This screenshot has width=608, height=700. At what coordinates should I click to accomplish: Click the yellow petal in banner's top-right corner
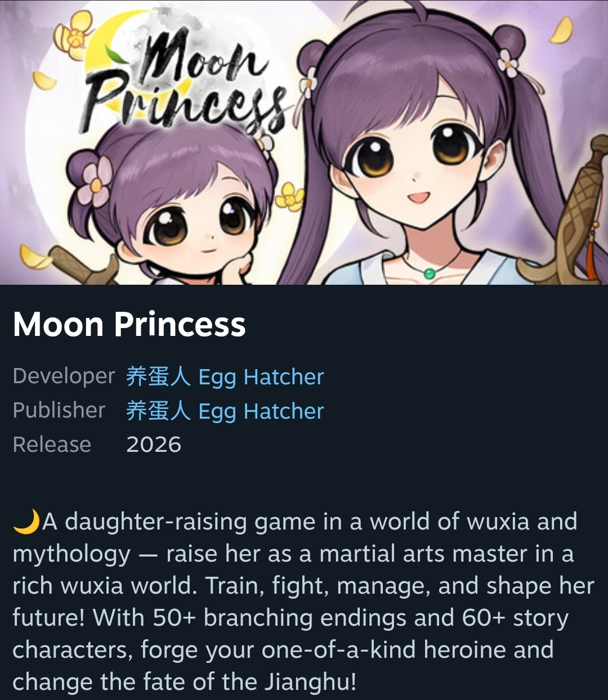pos(561,30)
